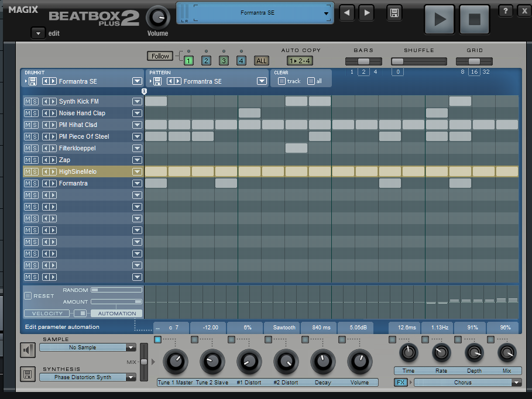
Task: Solo the Zap track
Action: click(x=35, y=160)
